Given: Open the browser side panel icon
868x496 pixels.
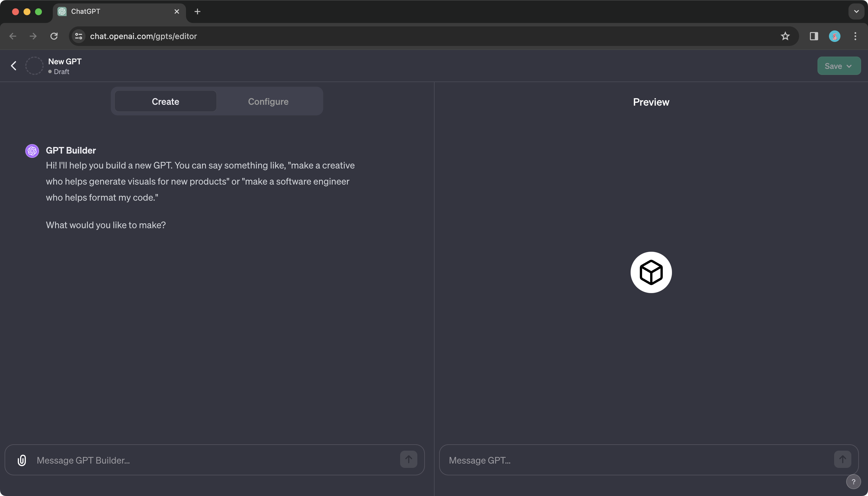Looking at the screenshot, I should pyautogui.click(x=814, y=36).
